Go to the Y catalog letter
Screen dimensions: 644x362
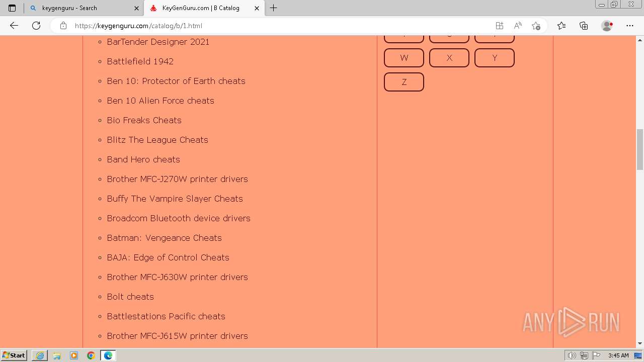[495, 58]
